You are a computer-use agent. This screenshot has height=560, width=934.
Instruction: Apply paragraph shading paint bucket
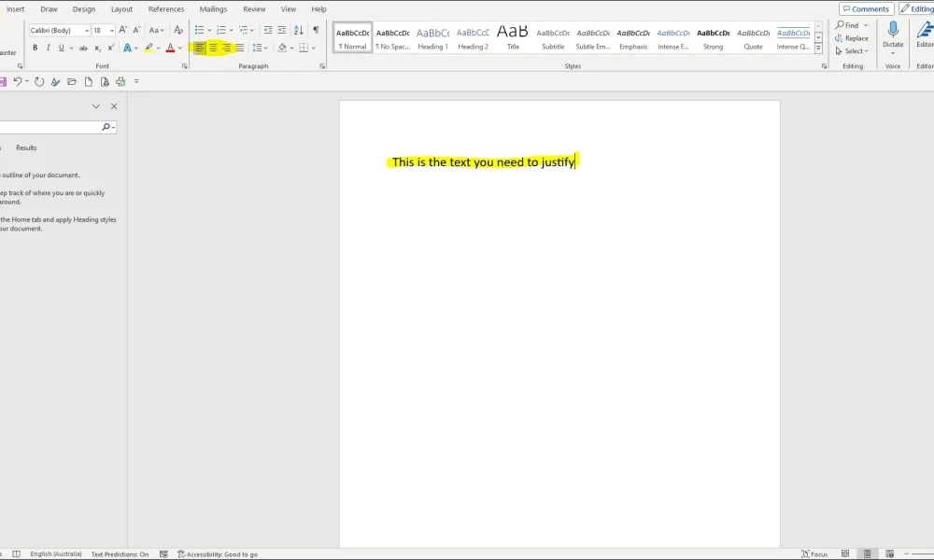[x=282, y=48]
